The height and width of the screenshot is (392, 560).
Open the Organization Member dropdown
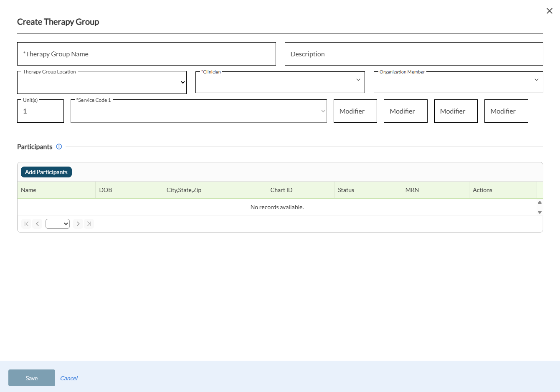(x=459, y=82)
